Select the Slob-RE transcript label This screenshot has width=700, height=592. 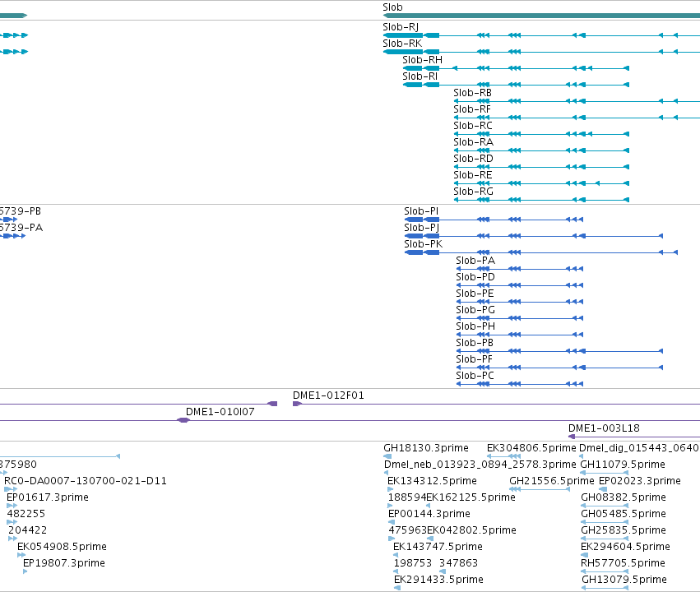click(473, 175)
